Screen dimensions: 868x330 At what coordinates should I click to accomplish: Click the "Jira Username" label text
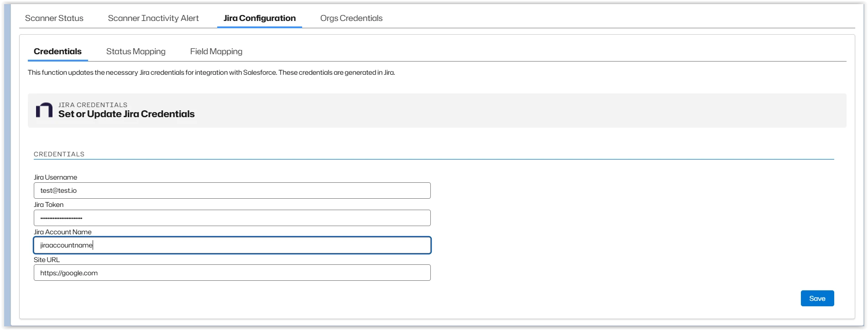[55, 177]
